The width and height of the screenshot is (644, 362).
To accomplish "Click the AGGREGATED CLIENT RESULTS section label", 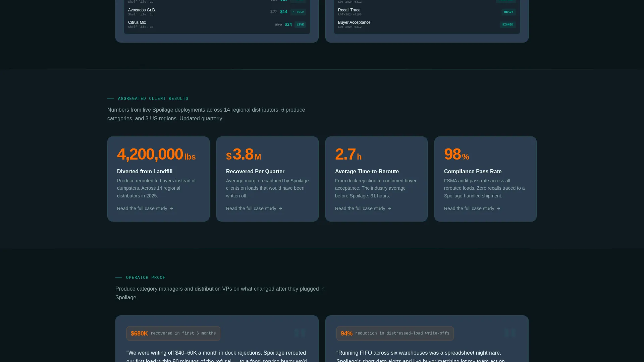I will pos(153,99).
